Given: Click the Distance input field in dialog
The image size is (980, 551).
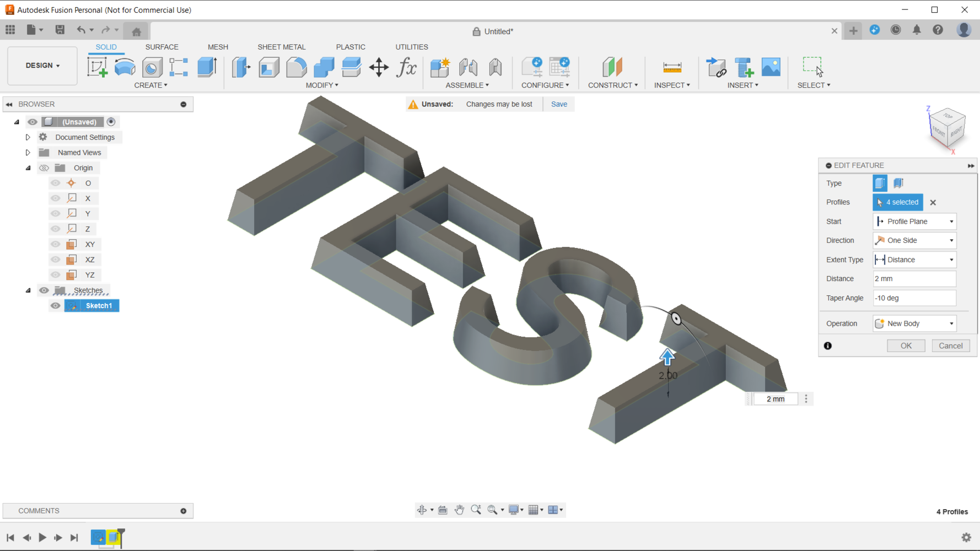Looking at the screenshot, I should (x=914, y=279).
